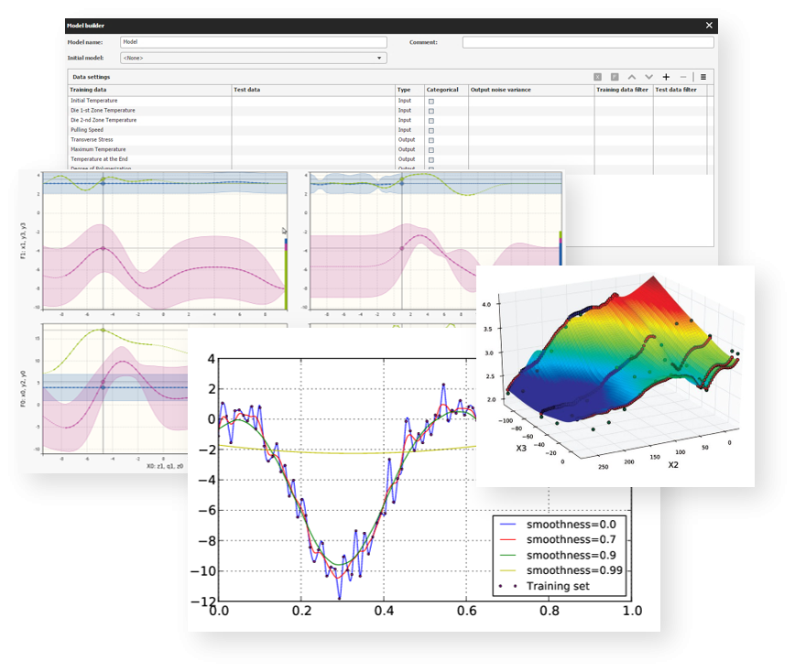Click the F icon in Data settings toolbar
Image resolution: width=795 pixels, height=672 pixels.
click(615, 77)
